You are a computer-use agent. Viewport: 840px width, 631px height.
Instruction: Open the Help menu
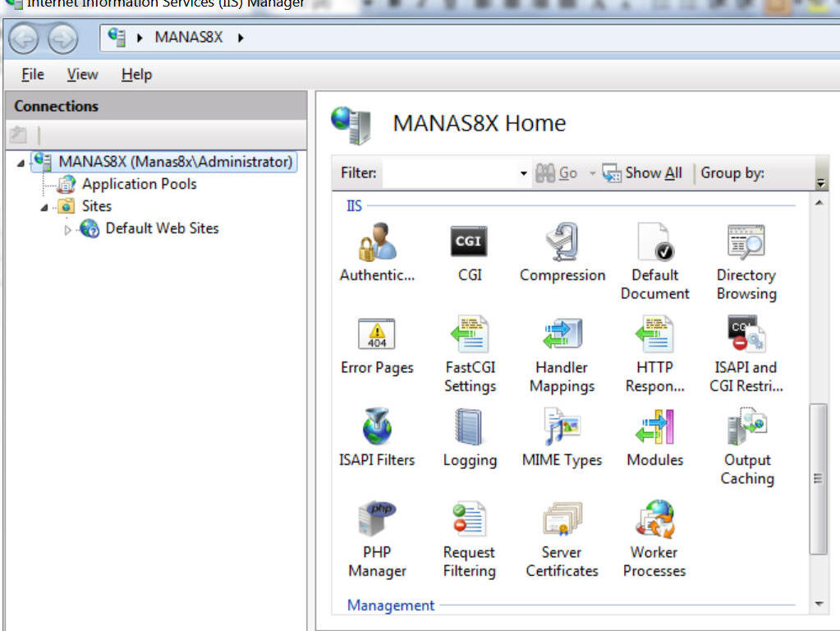[x=136, y=75]
